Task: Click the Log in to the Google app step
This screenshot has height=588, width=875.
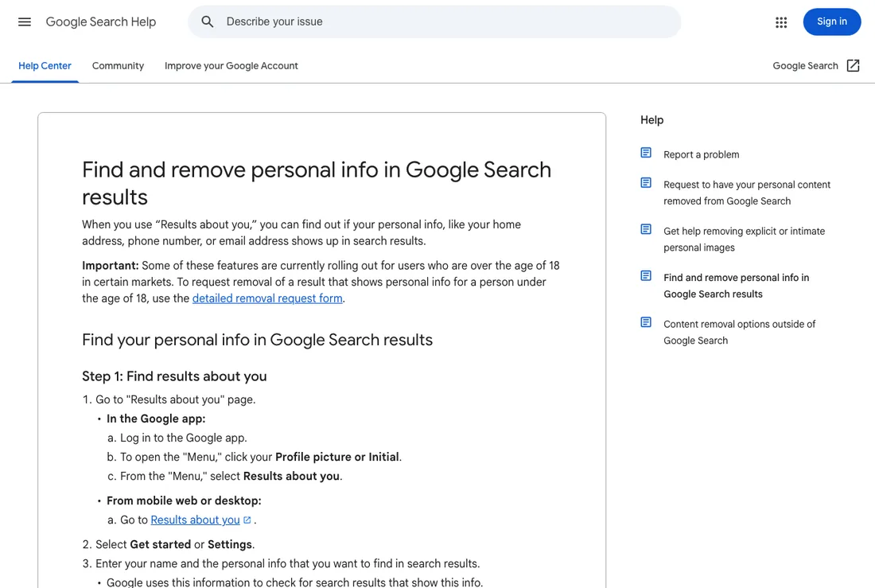Action: click(x=184, y=438)
